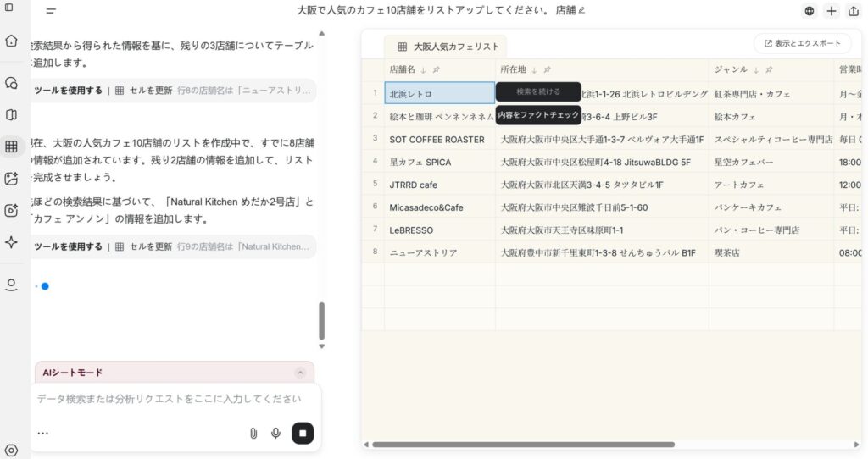
Task: Select cell 星カフェ SPICA
Action: (440, 162)
